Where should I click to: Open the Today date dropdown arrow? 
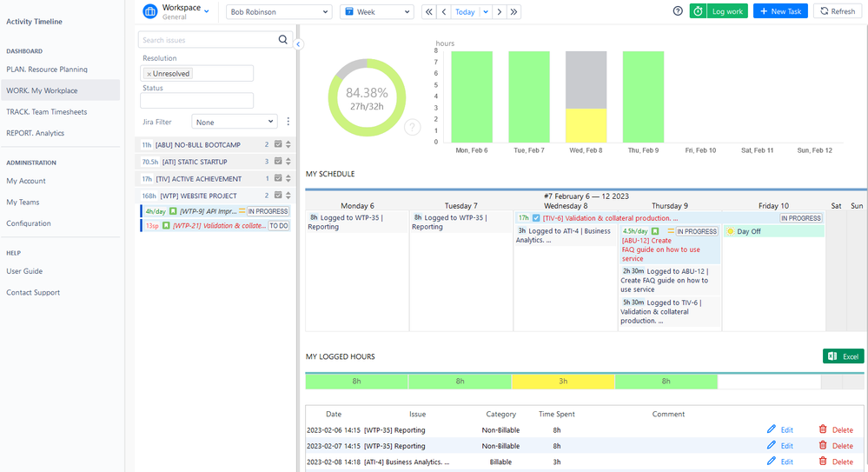point(486,11)
